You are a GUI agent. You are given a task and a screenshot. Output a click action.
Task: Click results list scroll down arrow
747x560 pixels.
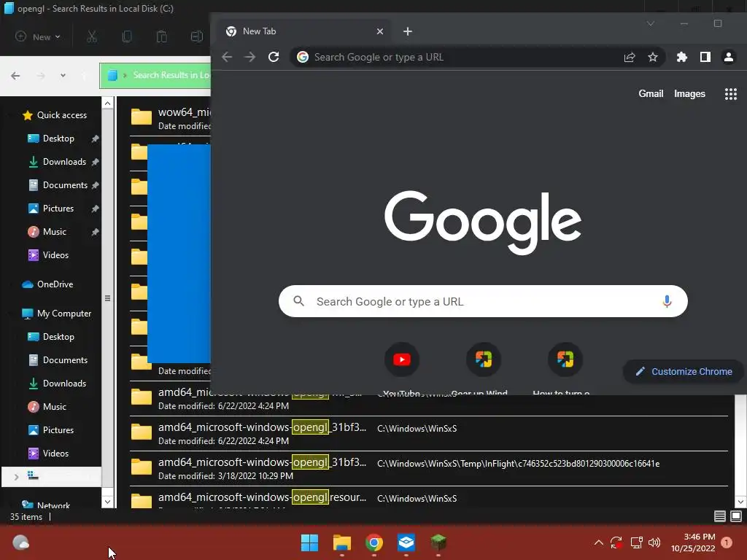click(740, 502)
